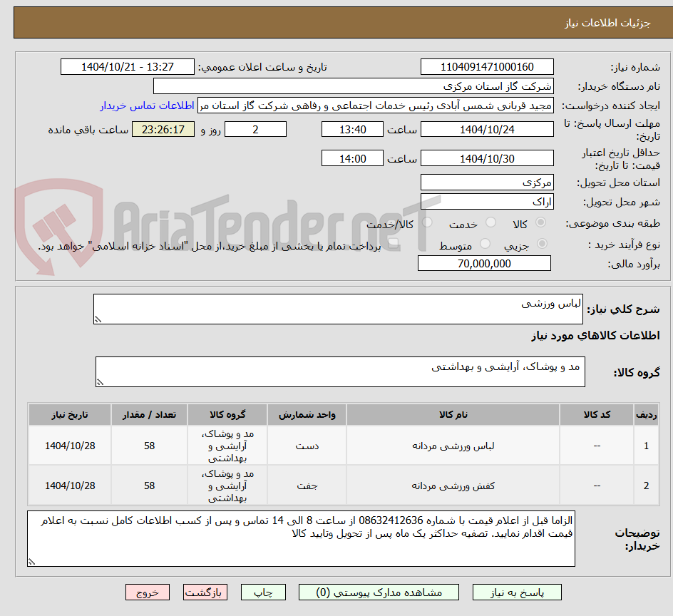This screenshot has height=616, width=673.
Task: Choose "متوسط" as purchase process type
Action: click(x=484, y=243)
